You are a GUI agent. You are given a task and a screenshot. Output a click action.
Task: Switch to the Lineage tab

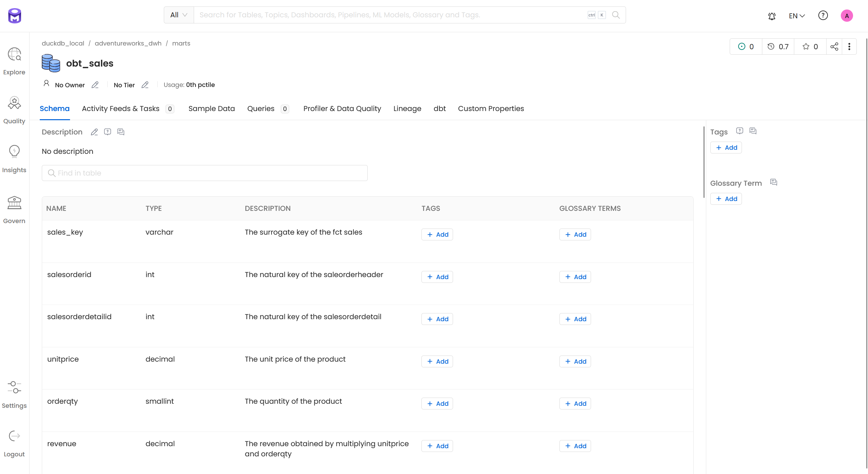tap(407, 109)
